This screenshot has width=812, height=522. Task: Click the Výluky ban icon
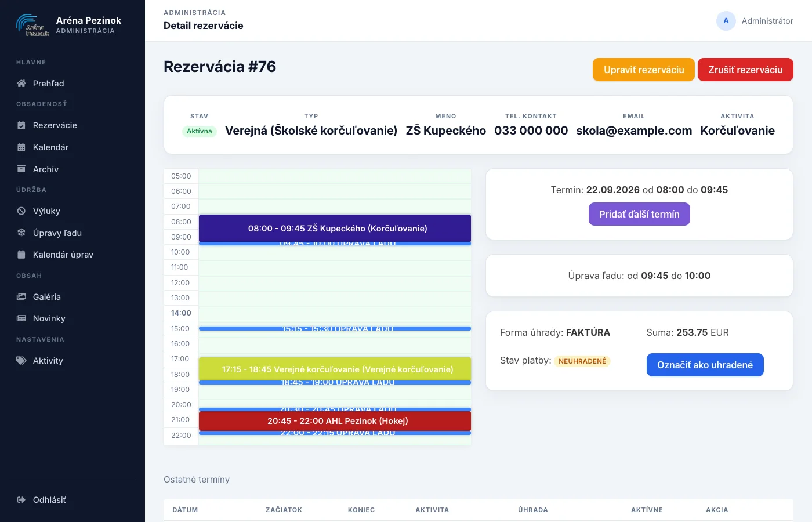(x=21, y=211)
